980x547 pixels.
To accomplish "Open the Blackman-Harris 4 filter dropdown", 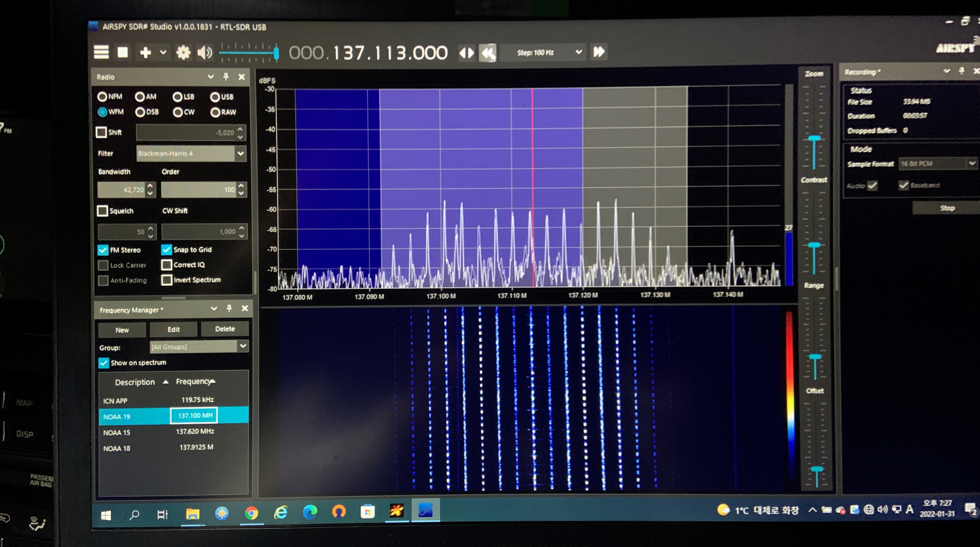I will point(191,154).
